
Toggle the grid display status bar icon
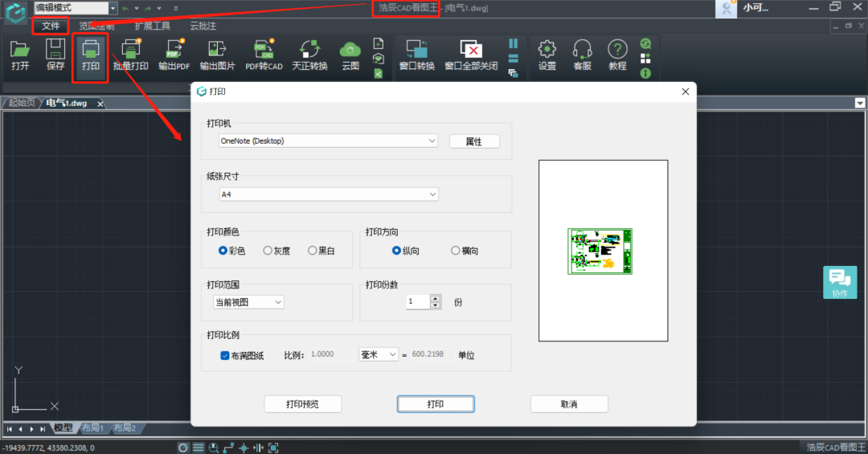coord(199,448)
